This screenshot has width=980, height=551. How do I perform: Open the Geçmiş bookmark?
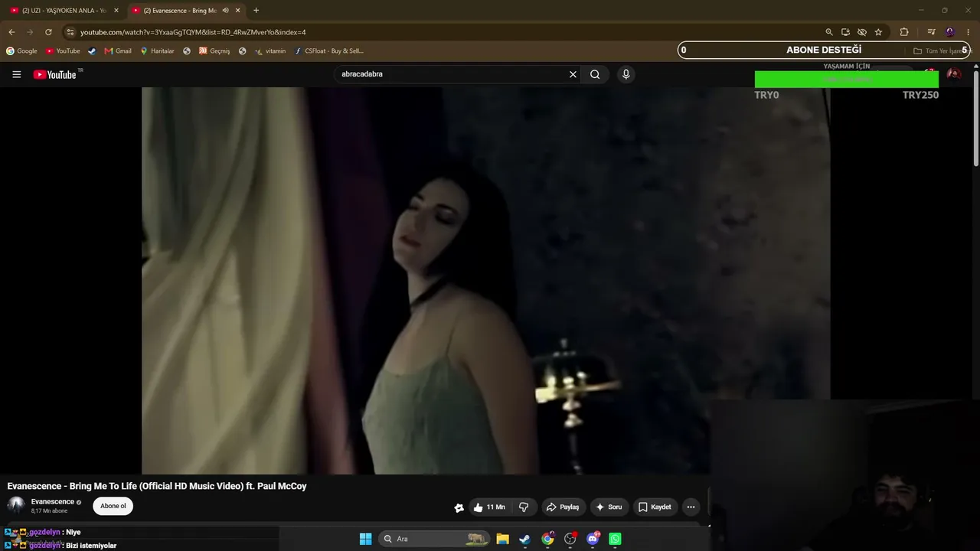click(214, 51)
